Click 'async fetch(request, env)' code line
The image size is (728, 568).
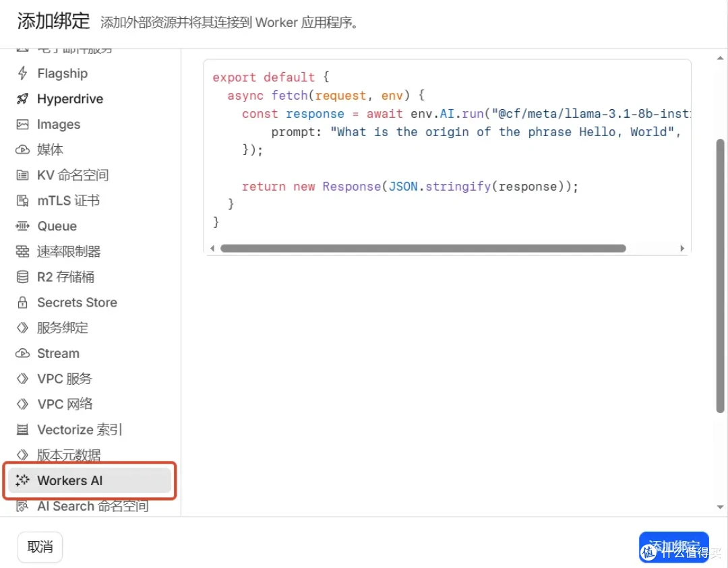(x=326, y=96)
